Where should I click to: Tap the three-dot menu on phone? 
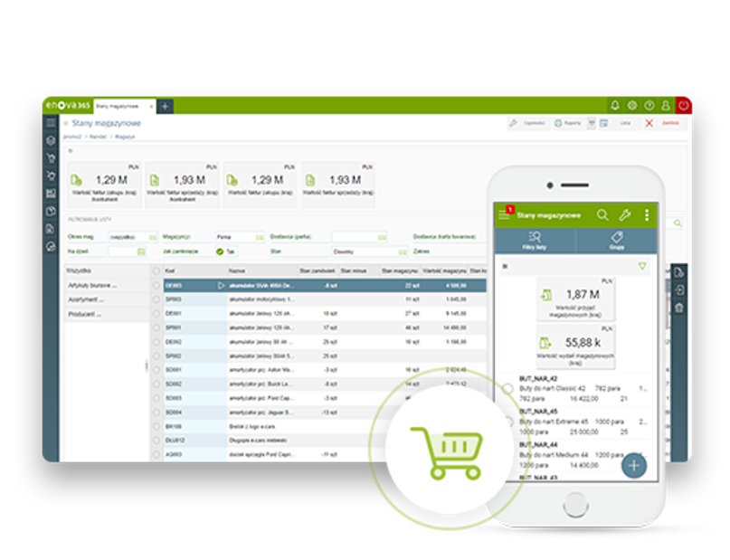pos(646,215)
